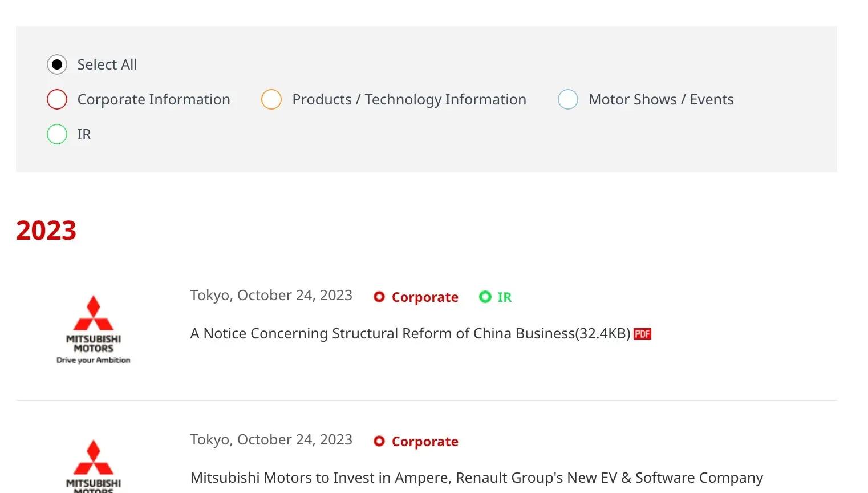Select the 'Select All' radio button
Image resolution: width=868 pixels, height=493 pixels.
click(57, 64)
